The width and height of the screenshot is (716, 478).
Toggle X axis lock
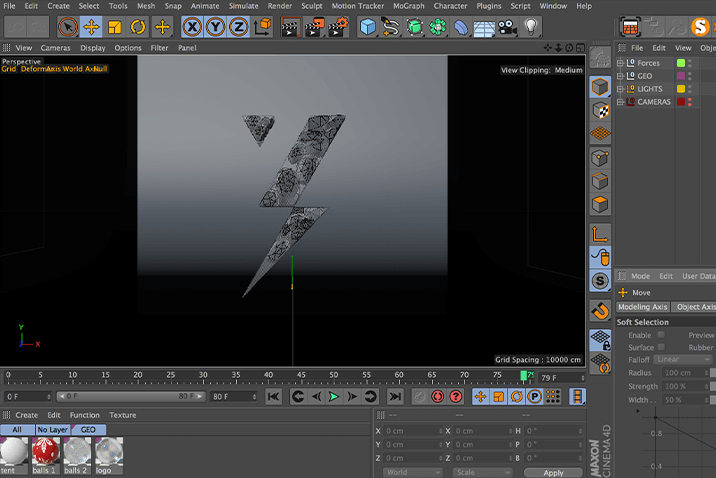tap(192, 27)
